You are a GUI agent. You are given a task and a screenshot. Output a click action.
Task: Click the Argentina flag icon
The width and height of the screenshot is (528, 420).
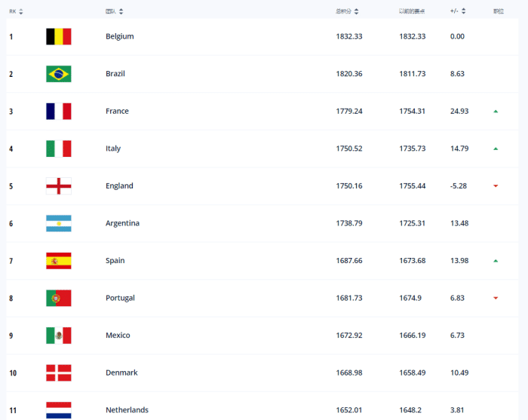pos(58,223)
